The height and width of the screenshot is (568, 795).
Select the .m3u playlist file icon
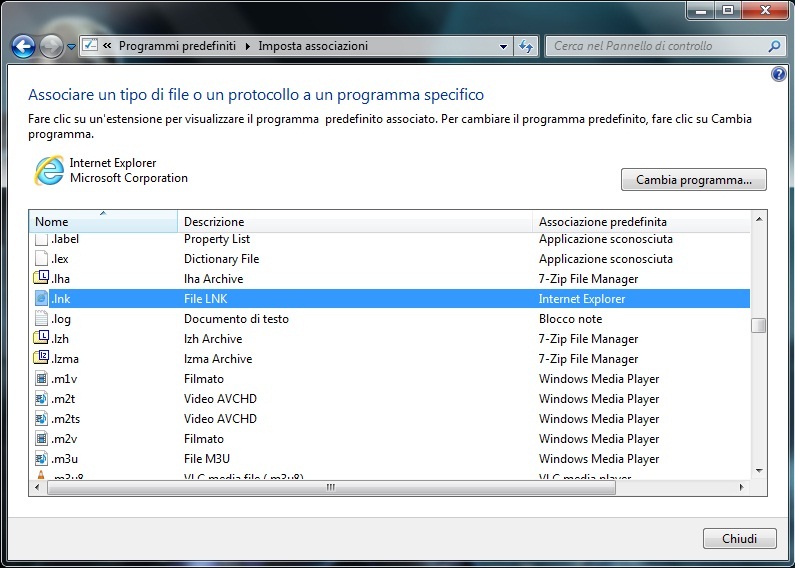41,458
